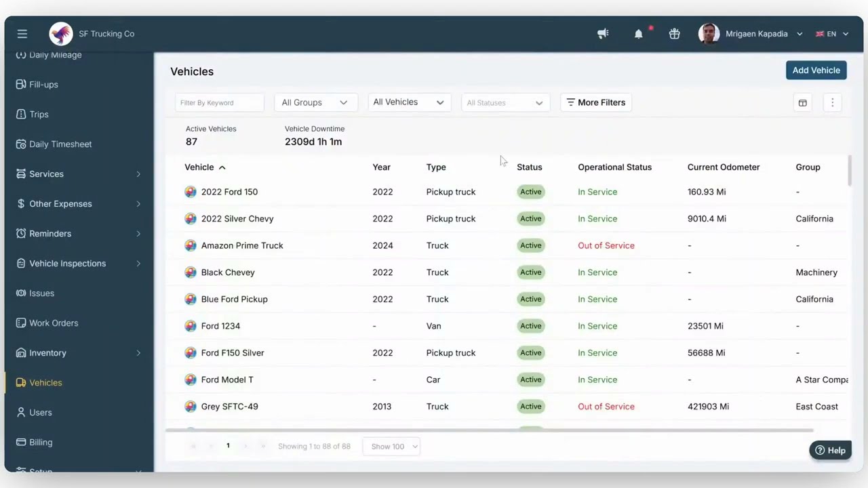Screen dimensions: 868x488
Task: Click the Work Orders icon
Action: coord(21,323)
